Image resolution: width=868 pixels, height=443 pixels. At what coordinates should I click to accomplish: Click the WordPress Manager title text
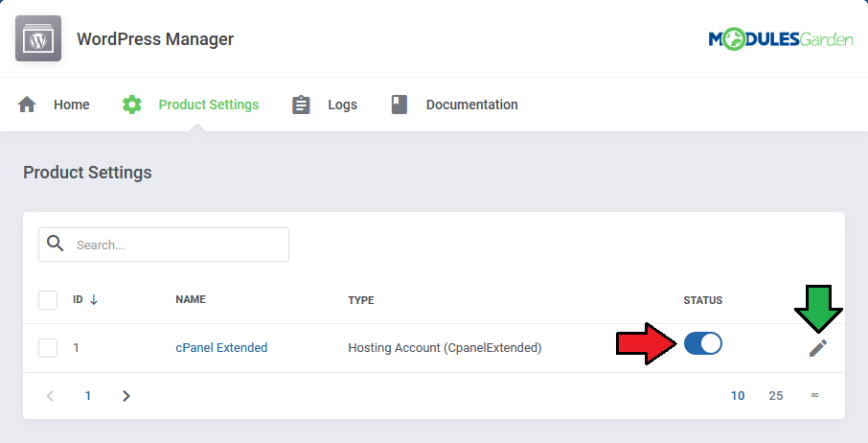[x=155, y=39]
